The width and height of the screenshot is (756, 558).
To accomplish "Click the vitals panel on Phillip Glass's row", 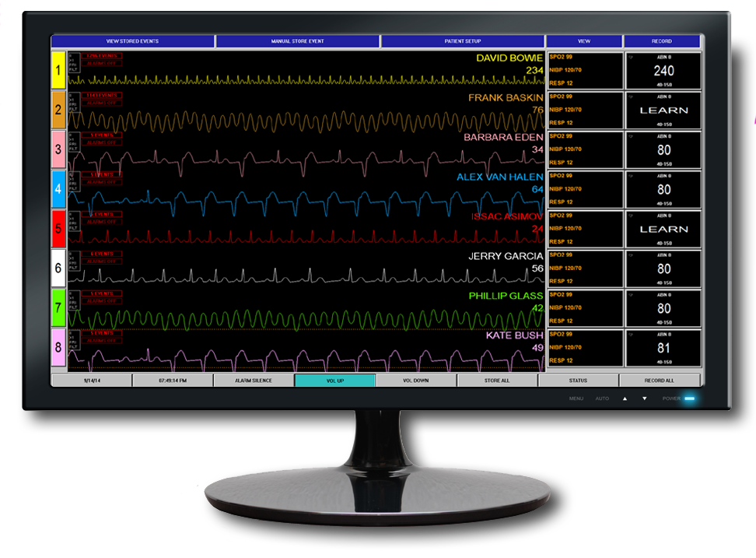I will pyautogui.click(x=586, y=308).
